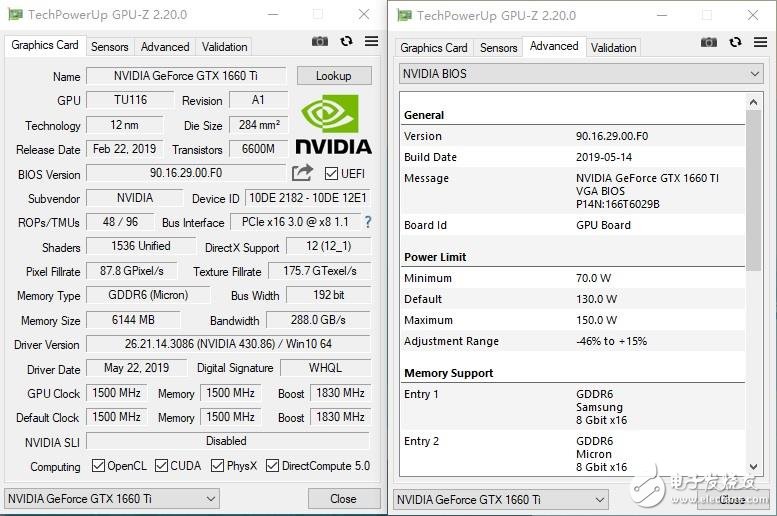This screenshot has width=777, height=516.
Task: Click Power Limit Default value 130.0 W
Action: pyautogui.click(x=596, y=299)
